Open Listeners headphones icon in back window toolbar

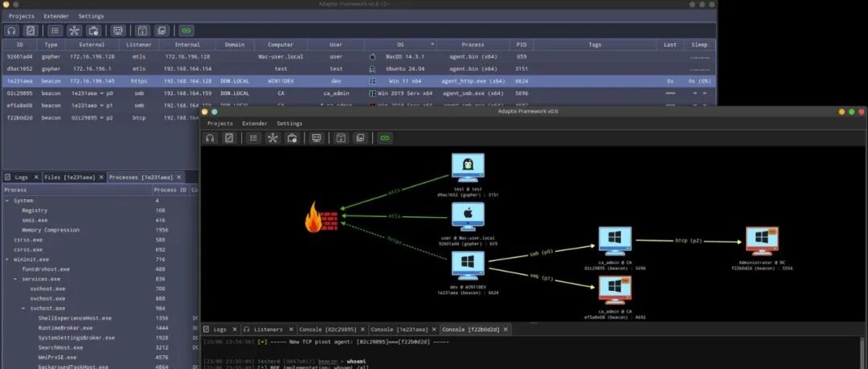coord(11,31)
